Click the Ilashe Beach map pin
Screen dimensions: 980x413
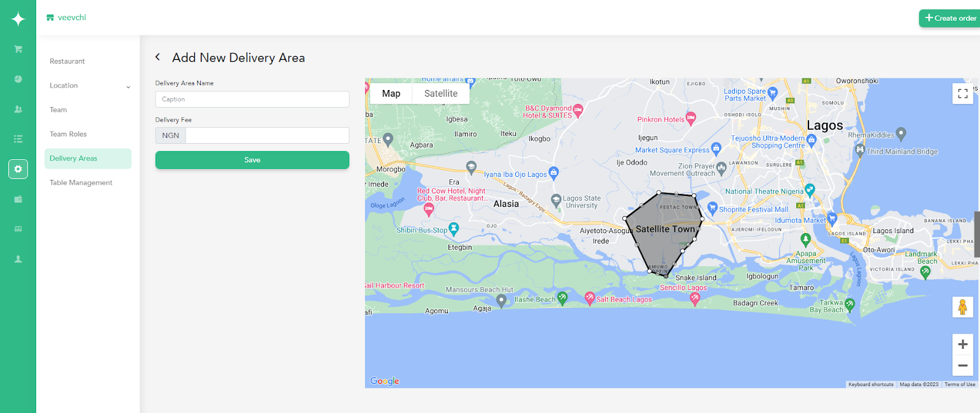coord(562,298)
